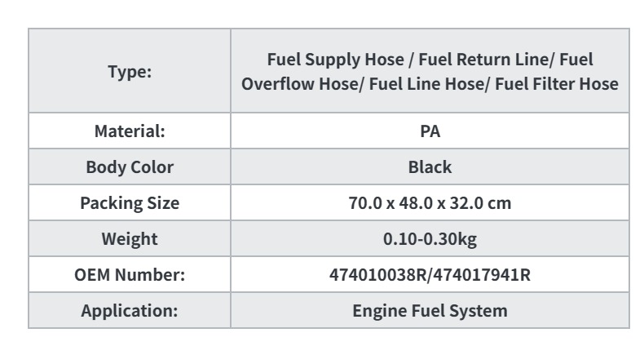Click the OEM number "474017941R"
The height and width of the screenshot is (355, 644).
482,275
